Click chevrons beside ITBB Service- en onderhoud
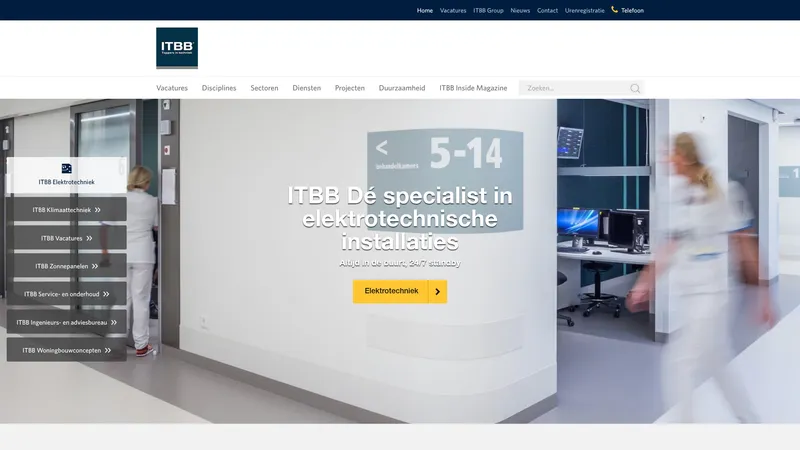This screenshot has height=450, width=800. [106, 294]
